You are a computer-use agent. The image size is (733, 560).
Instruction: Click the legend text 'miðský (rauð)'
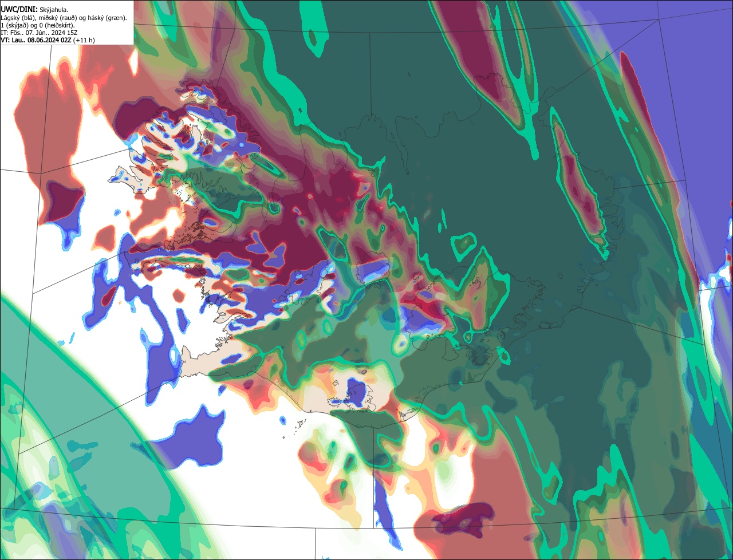[58, 18]
